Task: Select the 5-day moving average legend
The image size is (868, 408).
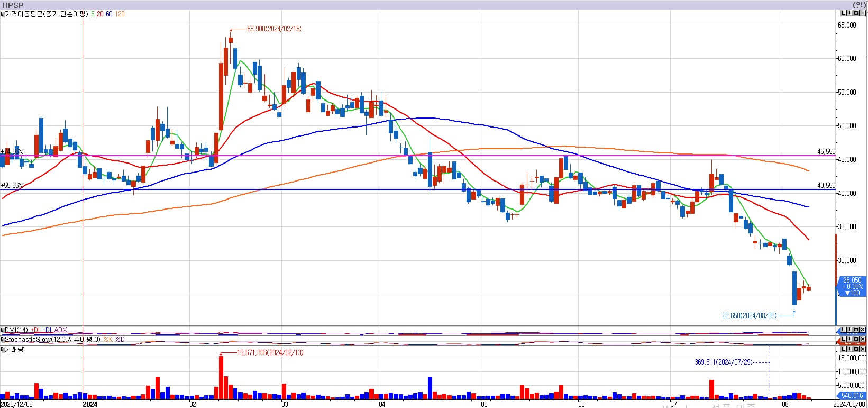Action: pos(93,14)
